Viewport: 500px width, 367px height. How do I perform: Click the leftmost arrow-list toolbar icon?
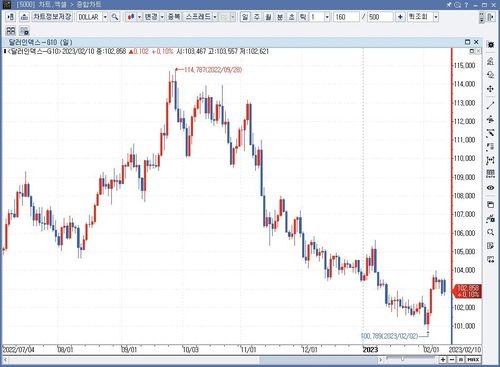[x=11, y=17]
